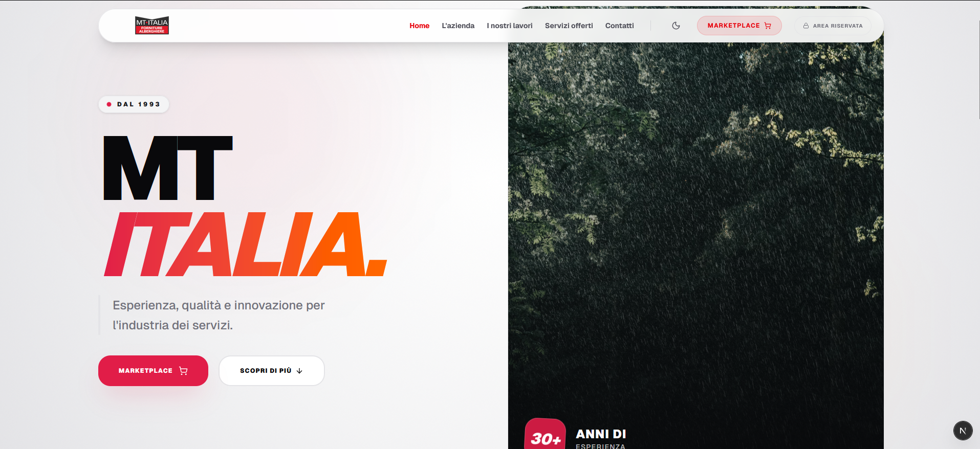980x449 pixels.
Task: Open the Contatti page
Action: coord(619,26)
